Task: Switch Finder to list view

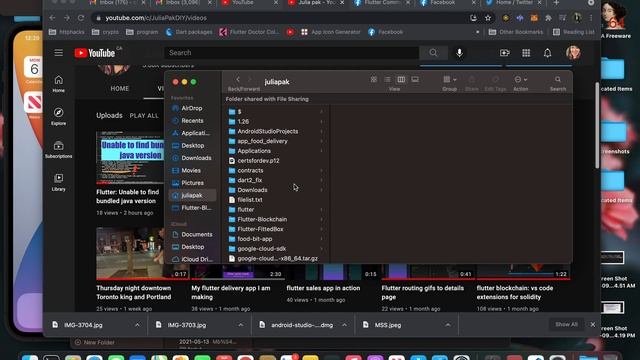Action: (387, 79)
